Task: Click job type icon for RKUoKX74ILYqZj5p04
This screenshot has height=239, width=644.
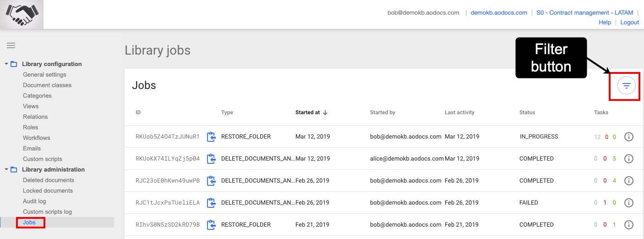Action: pos(211,159)
